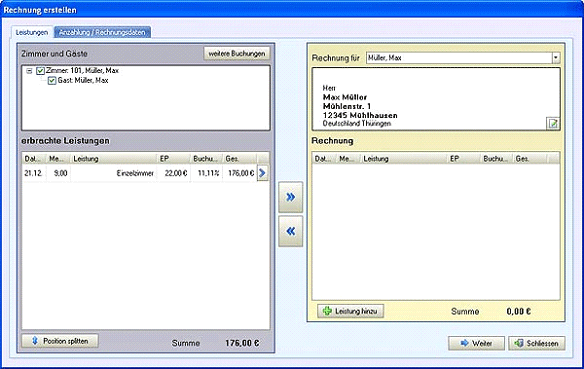Click Me... column header in erbrachte Leistungen
The image size is (584, 369).
pyautogui.click(x=58, y=159)
